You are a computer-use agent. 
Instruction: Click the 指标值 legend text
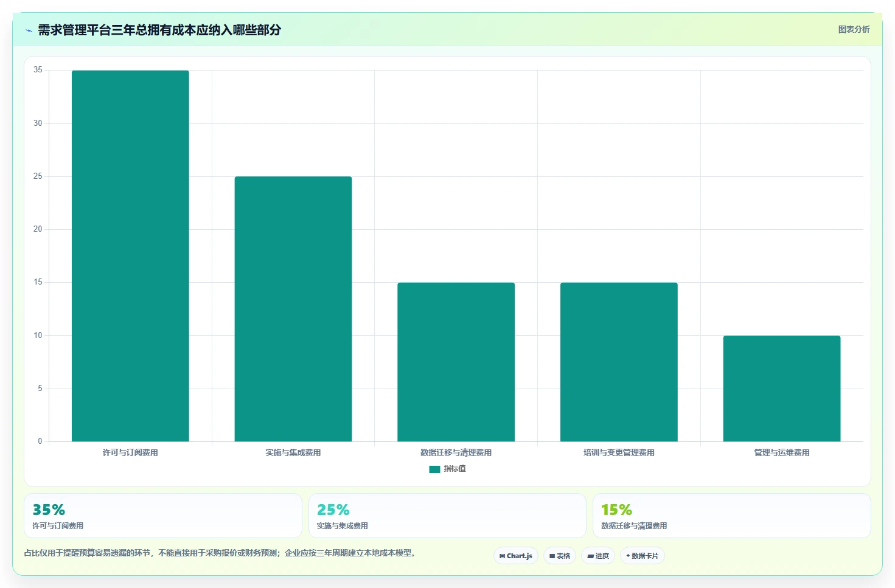click(x=454, y=469)
